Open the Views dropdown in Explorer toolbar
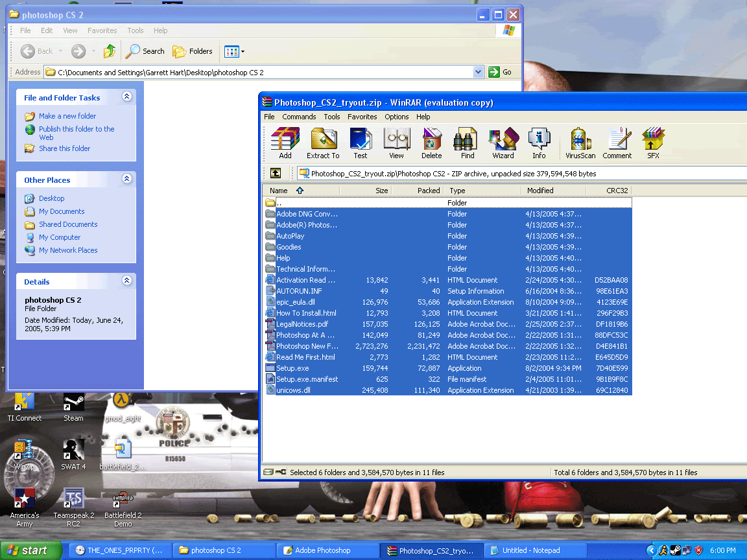 (234, 51)
